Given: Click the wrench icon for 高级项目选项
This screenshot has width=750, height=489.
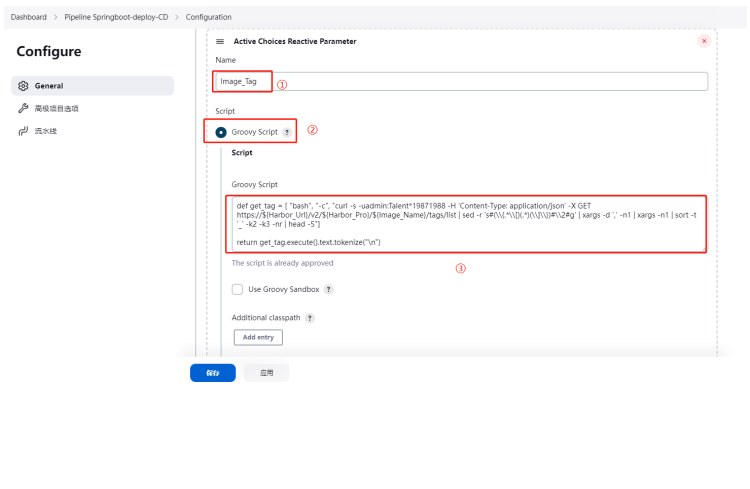Looking at the screenshot, I should point(23,108).
